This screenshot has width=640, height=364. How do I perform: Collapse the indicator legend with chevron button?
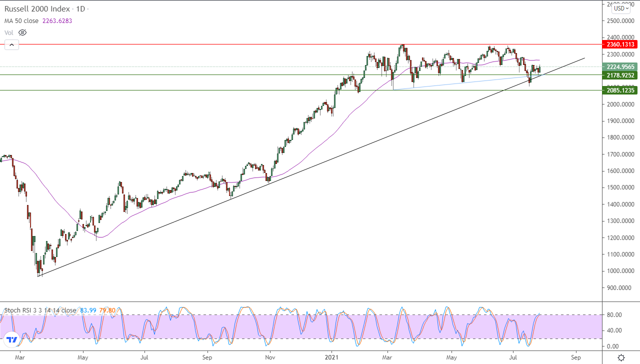(x=11, y=45)
